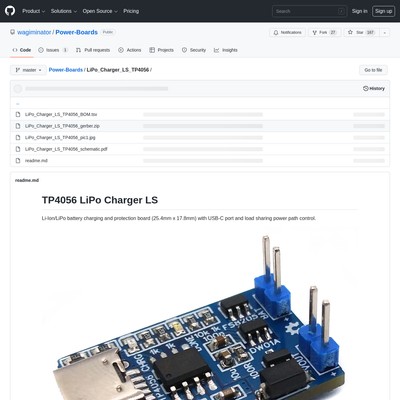Open LiPo_Charger_LS_TP4056_schematic.pdf file

66,149
